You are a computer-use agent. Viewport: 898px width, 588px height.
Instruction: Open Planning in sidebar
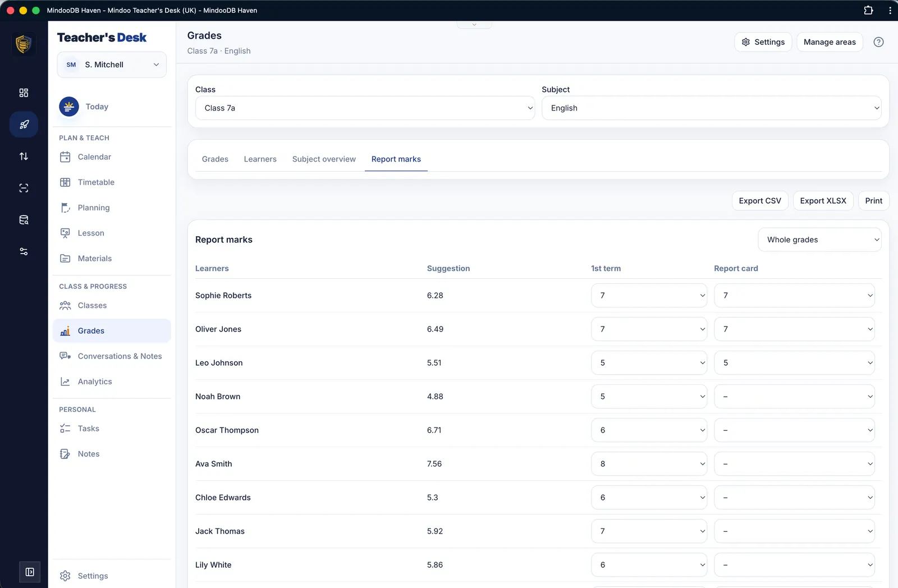[x=112, y=208]
